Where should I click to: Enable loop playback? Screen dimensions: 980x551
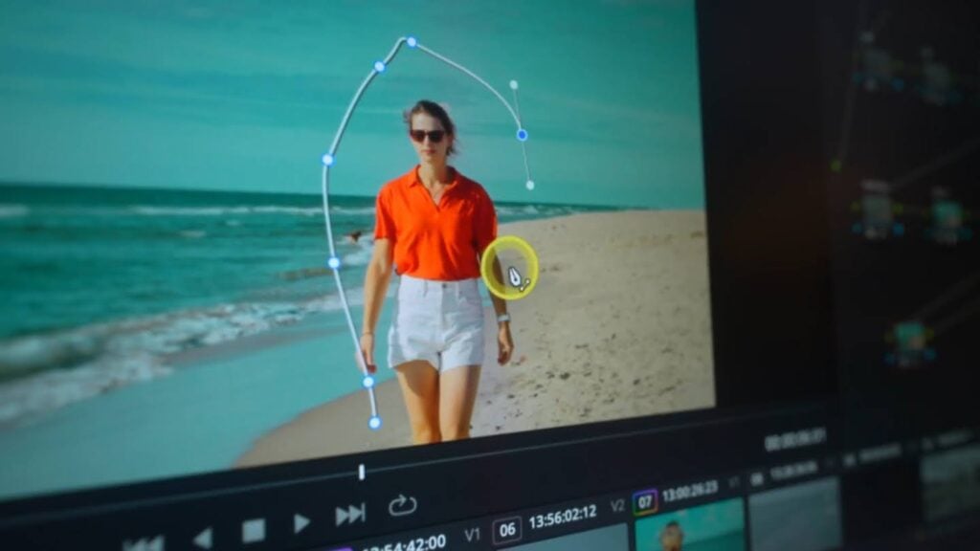pos(405,505)
